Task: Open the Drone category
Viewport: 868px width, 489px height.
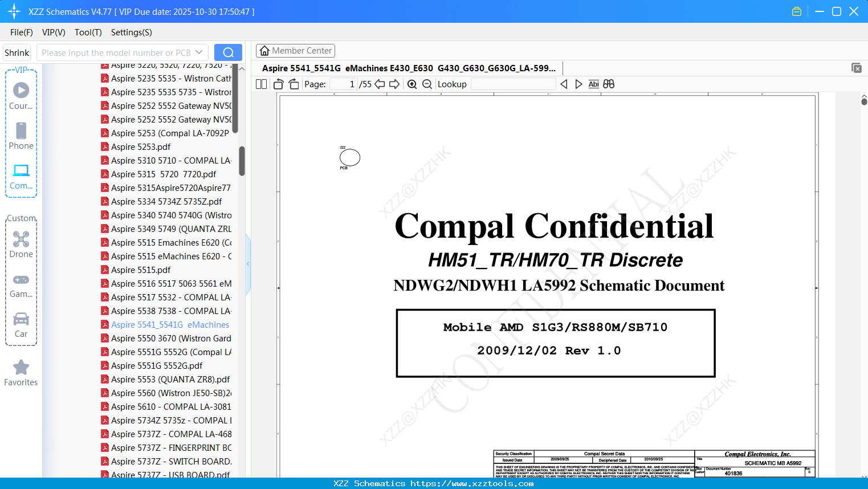Action: coord(21,244)
